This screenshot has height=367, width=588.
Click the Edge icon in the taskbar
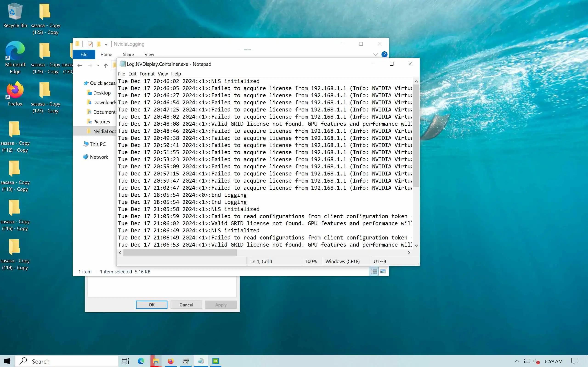(x=141, y=361)
